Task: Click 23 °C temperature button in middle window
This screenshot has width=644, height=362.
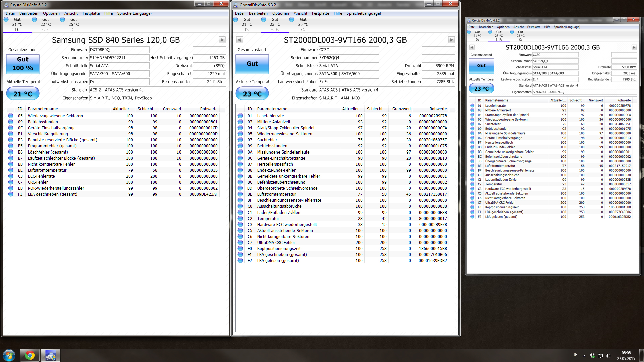Action: coord(252,94)
